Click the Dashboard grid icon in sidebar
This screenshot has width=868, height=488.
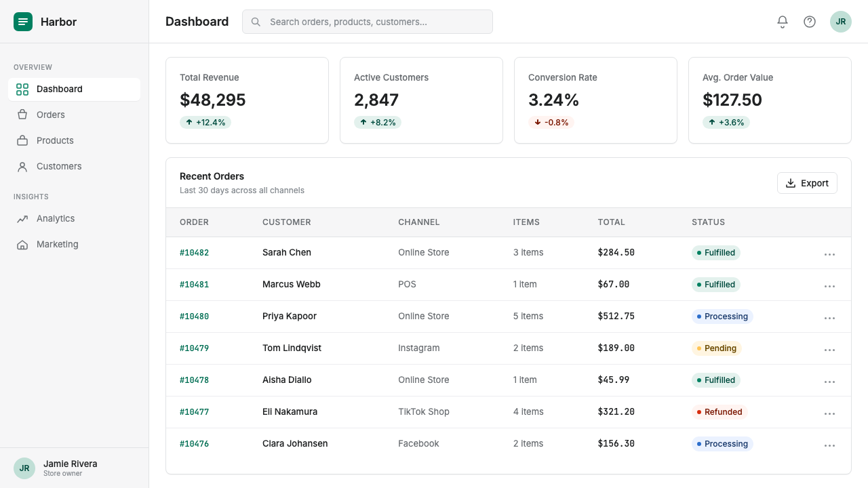click(22, 89)
